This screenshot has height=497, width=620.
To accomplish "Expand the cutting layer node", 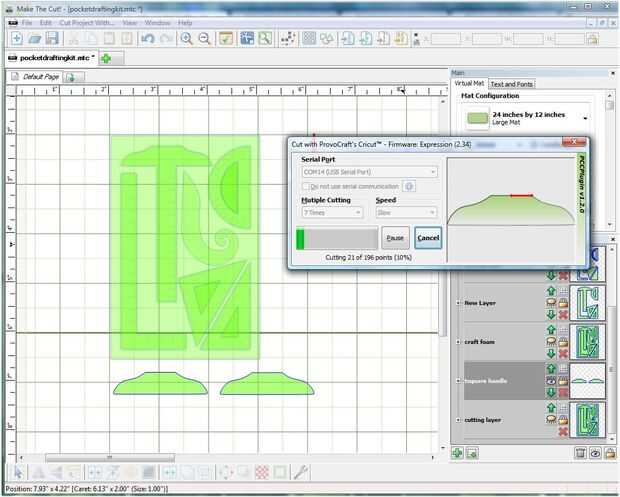I will 458,420.
